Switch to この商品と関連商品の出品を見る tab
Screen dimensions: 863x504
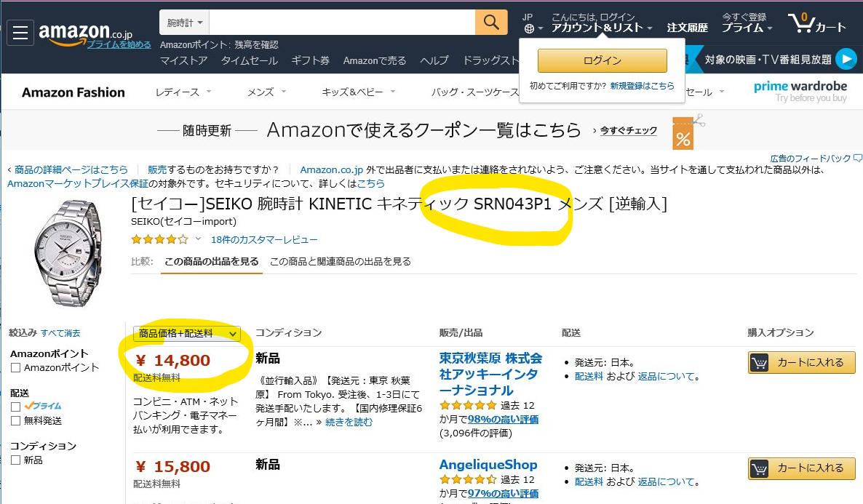tap(340, 261)
